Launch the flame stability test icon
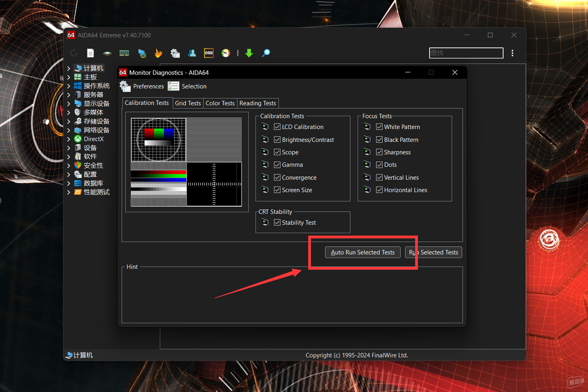Image resolution: width=588 pixels, height=392 pixels. [158, 53]
